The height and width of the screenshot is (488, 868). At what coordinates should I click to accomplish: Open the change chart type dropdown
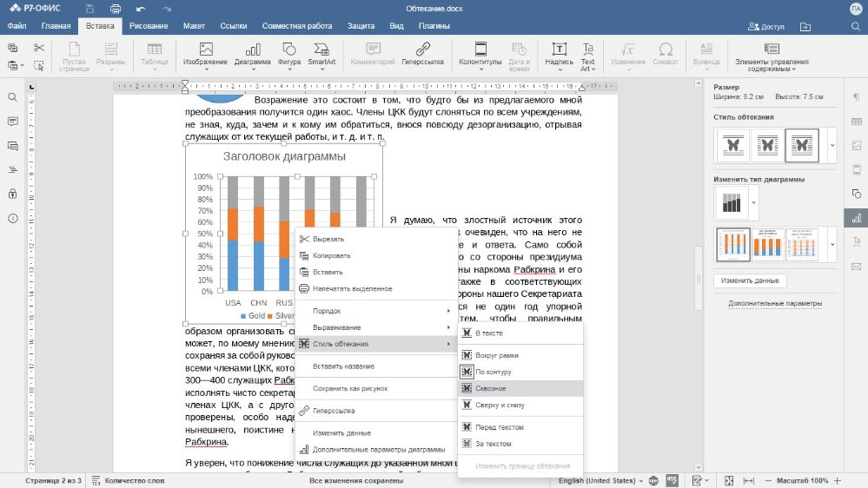point(753,203)
